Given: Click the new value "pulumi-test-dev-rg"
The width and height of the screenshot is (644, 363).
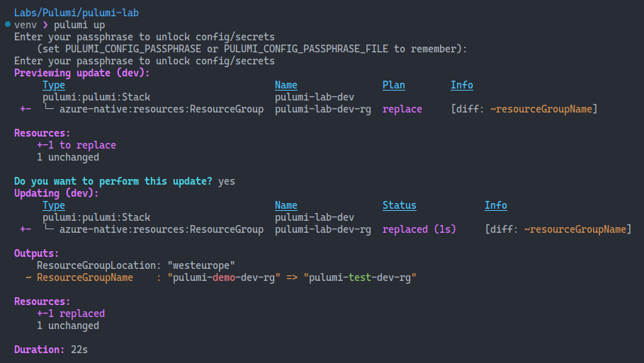Looking at the screenshot, I should coord(360,277).
